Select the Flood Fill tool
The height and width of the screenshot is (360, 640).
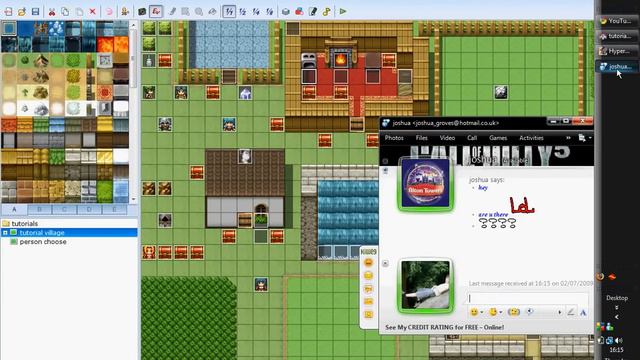[x=212, y=11]
